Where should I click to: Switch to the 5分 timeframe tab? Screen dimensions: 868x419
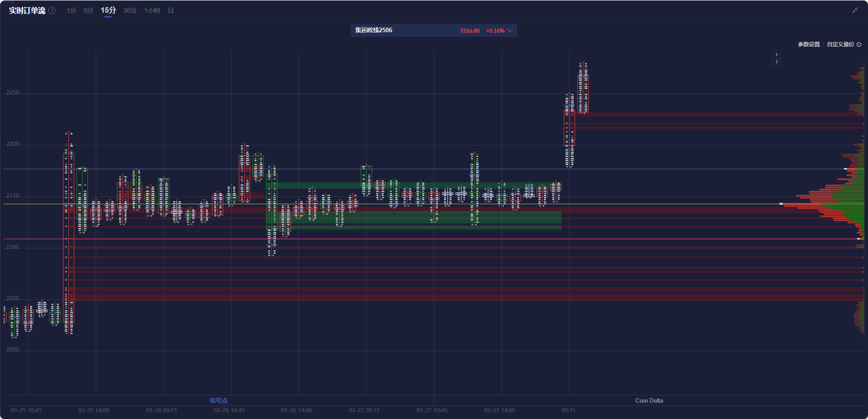(88, 10)
